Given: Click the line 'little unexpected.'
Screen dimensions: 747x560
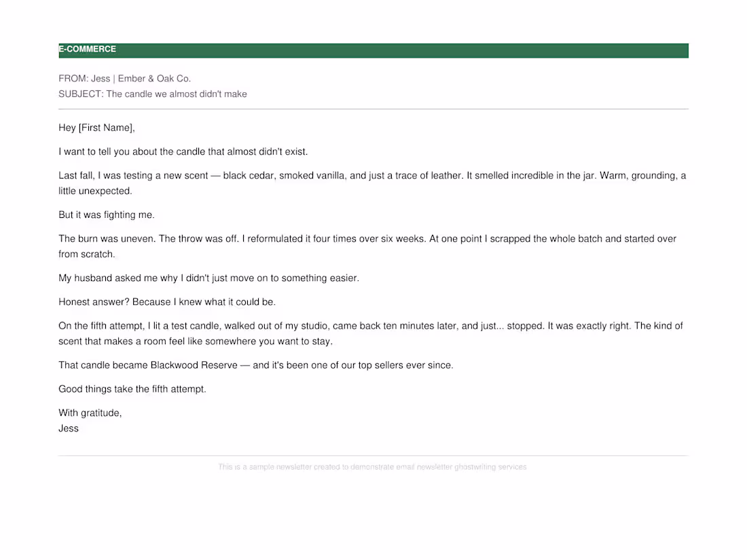Looking at the screenshot, I should pos(95,191).
